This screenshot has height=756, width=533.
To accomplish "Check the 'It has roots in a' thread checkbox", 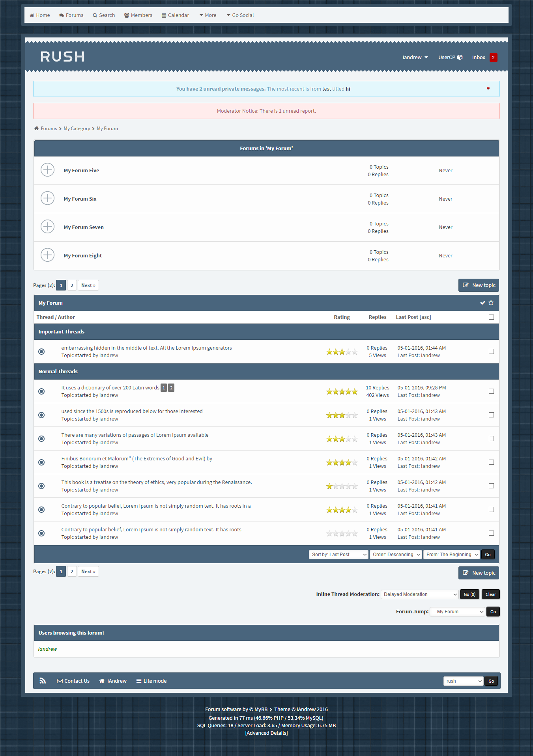I will click(491, 509).
